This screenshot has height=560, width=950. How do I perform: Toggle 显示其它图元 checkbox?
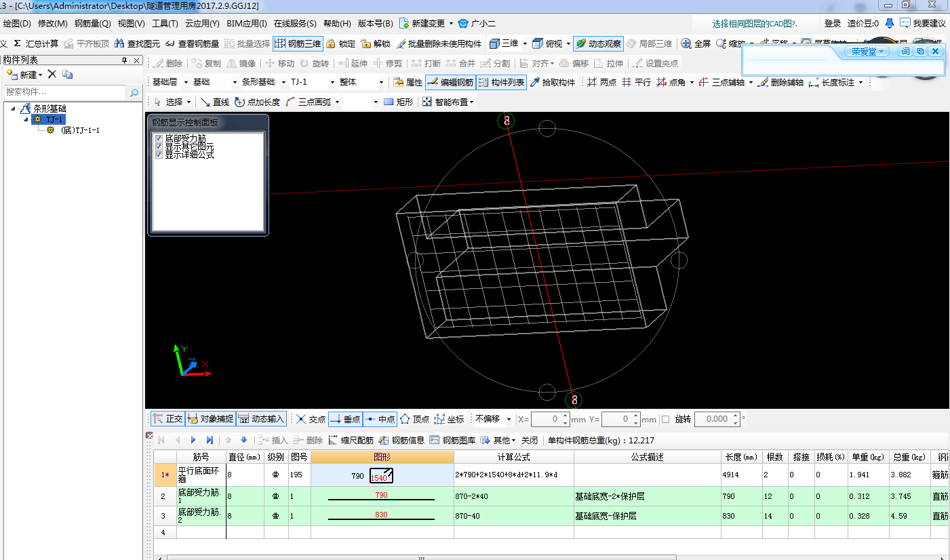pos(159,146)
